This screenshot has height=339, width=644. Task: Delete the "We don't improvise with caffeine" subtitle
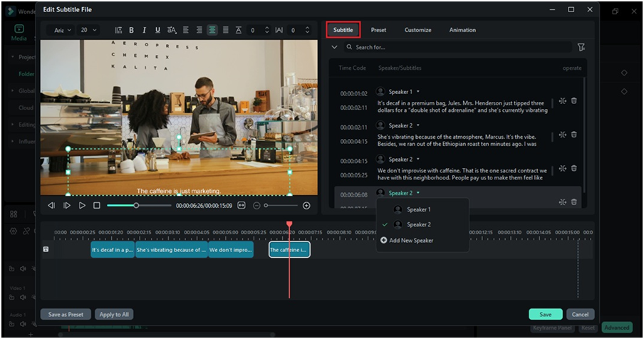(x=574, y=168)
